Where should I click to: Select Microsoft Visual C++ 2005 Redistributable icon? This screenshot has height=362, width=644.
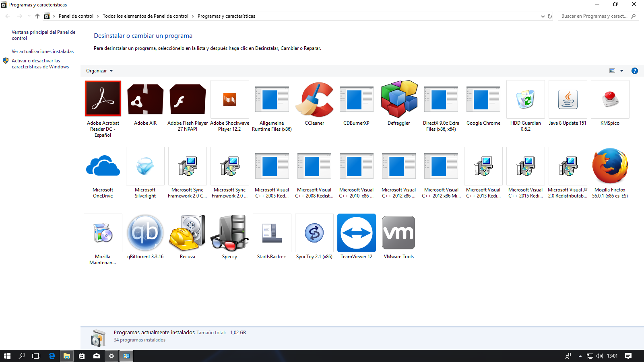click(272, 166)
